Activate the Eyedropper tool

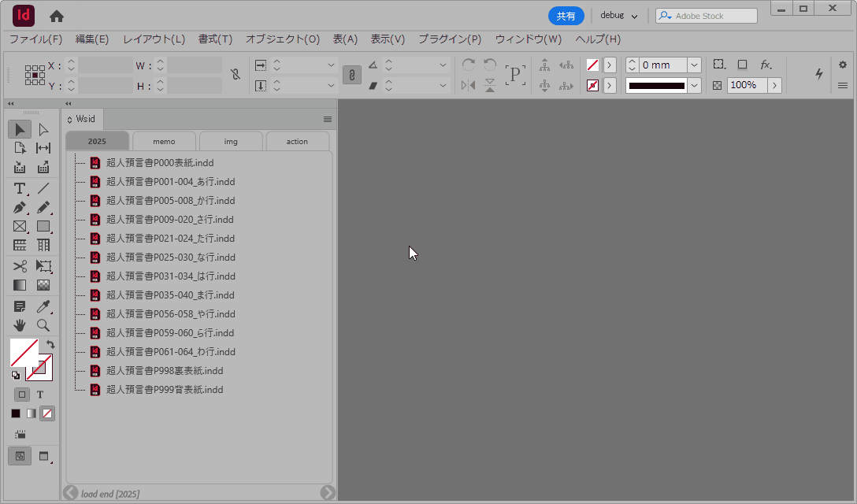pyautogui.click(x=43, y=306)
